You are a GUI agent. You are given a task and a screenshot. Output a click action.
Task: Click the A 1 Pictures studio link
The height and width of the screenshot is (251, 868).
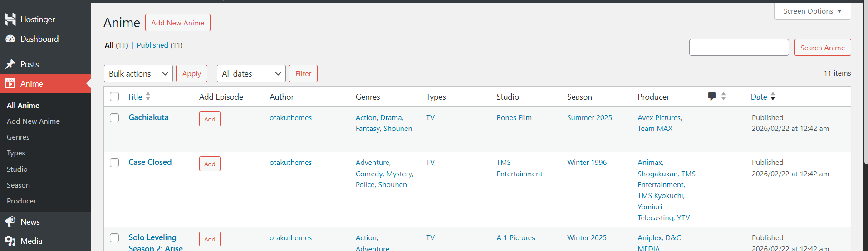click(x=515, y=238)
